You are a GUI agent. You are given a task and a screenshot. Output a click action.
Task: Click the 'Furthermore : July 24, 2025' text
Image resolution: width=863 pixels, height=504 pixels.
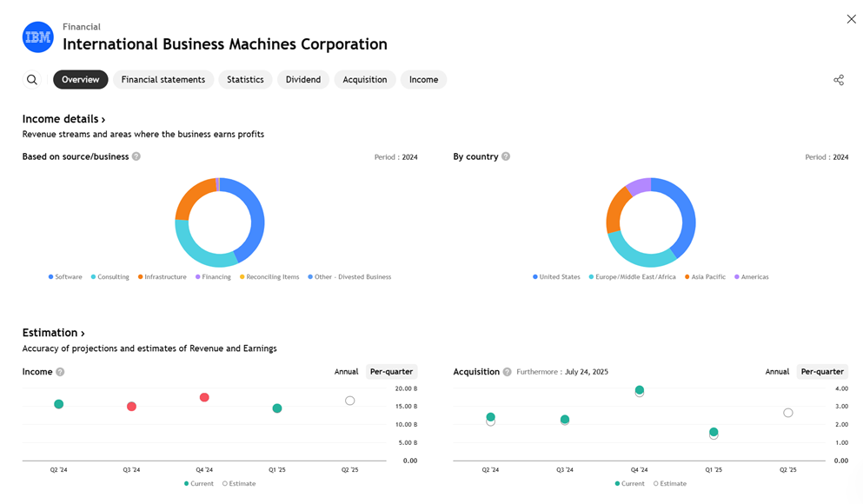(562, 372)
